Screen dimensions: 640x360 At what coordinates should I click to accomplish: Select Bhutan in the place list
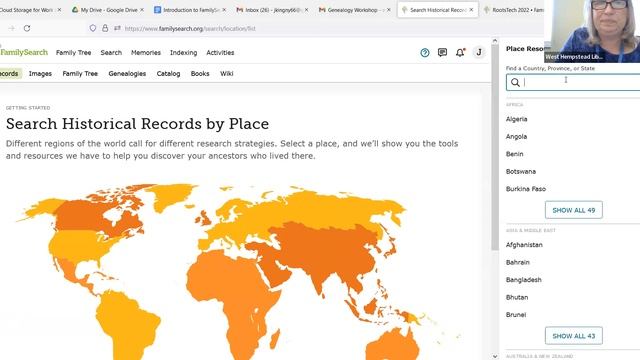click(517, 297)
